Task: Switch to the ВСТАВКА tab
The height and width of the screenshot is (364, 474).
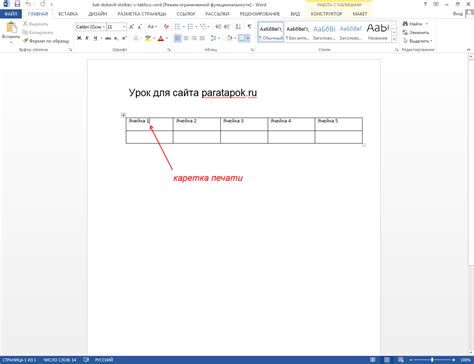Action: 68,14
